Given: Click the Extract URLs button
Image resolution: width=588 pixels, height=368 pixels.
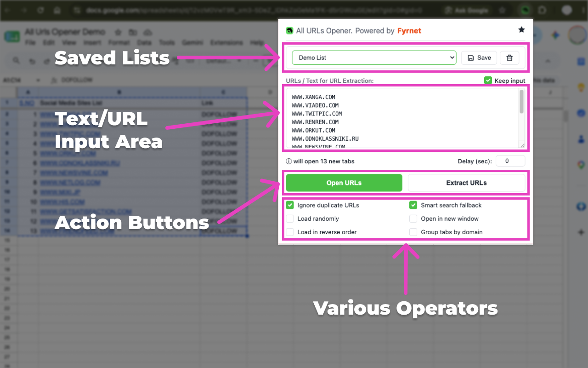Looking at the screenshot, I should (x=466, y=183).
